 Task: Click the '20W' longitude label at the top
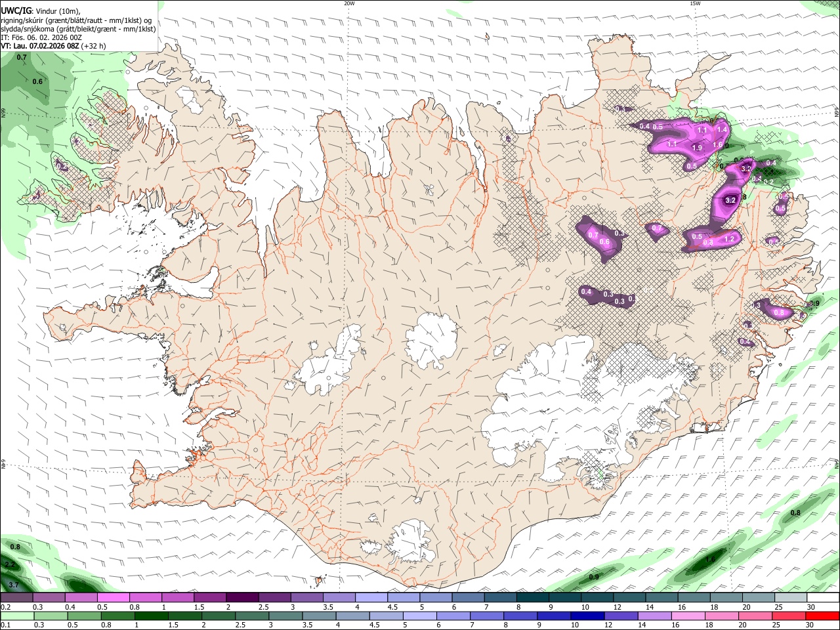[x=349, y=3]
